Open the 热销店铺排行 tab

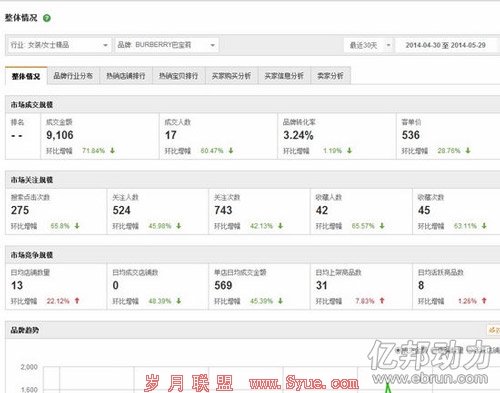point(126,76)
